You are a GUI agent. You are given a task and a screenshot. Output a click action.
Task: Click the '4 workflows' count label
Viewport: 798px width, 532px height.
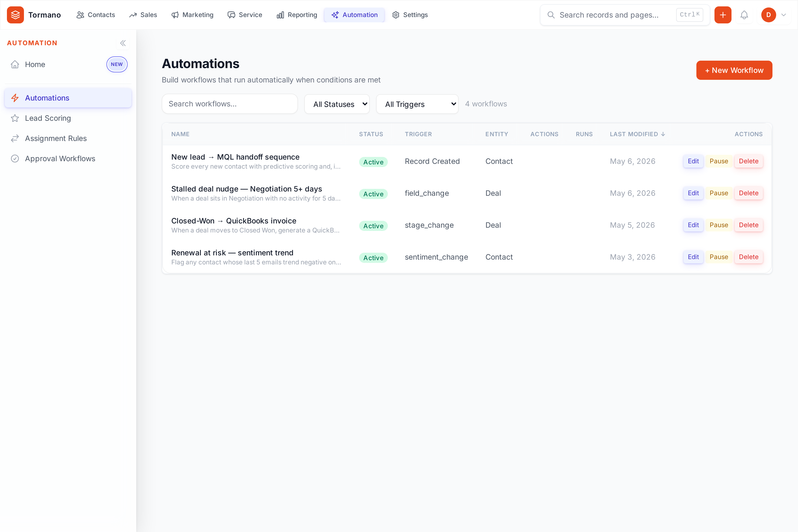[x=486, y=104]
